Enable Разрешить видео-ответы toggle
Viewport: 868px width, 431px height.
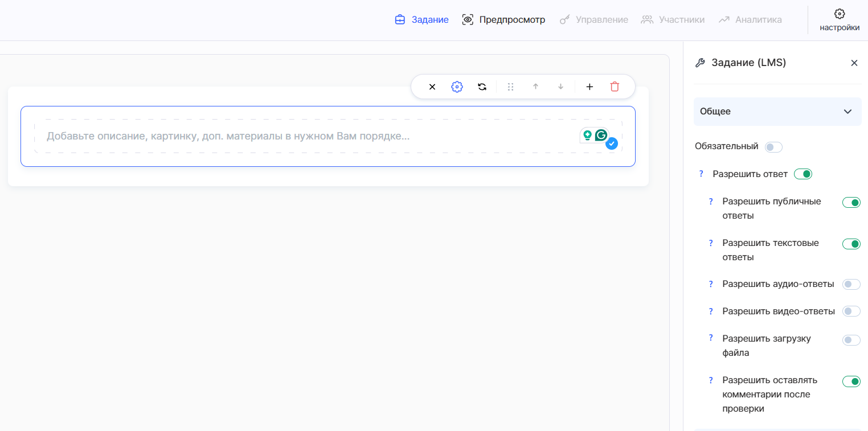click(x=851, y=311)
